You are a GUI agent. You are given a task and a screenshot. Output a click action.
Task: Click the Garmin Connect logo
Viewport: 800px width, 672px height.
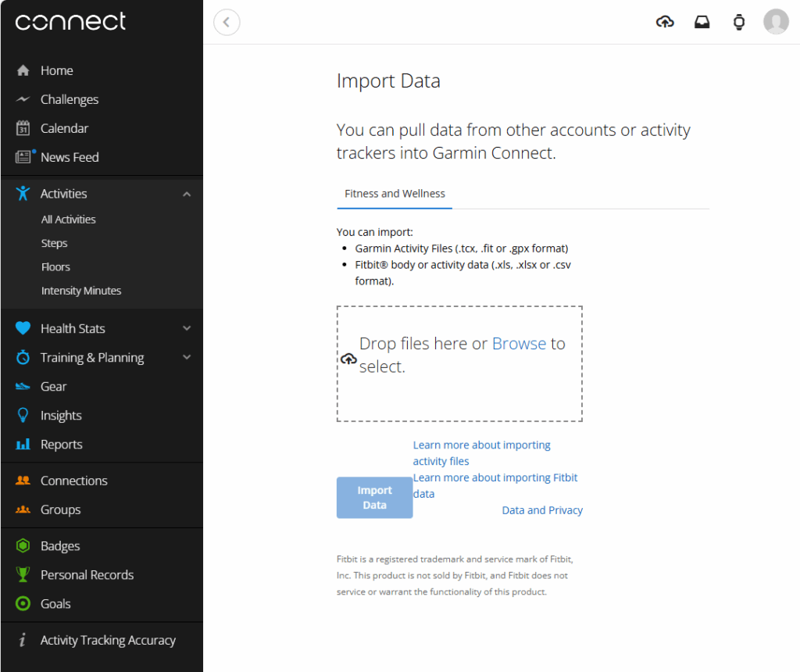[70, 21]
